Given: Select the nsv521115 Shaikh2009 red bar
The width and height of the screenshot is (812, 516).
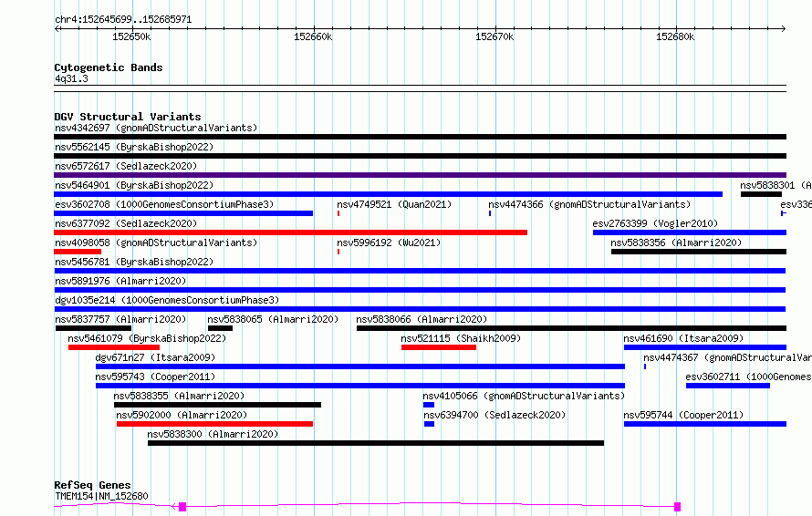Looking at the screenshot, I should click(439, 347).
